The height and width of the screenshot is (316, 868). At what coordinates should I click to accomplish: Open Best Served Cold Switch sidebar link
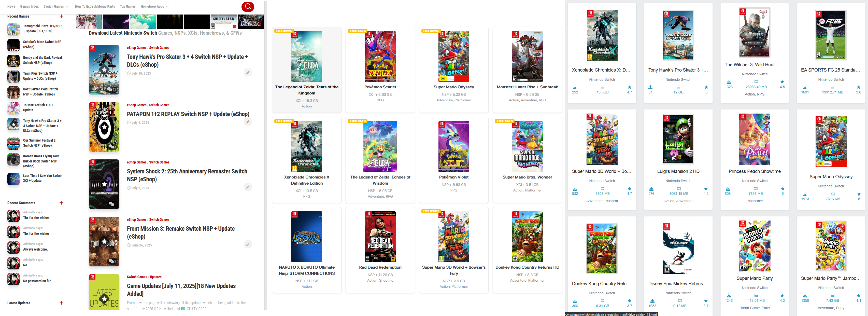(40, 92)
